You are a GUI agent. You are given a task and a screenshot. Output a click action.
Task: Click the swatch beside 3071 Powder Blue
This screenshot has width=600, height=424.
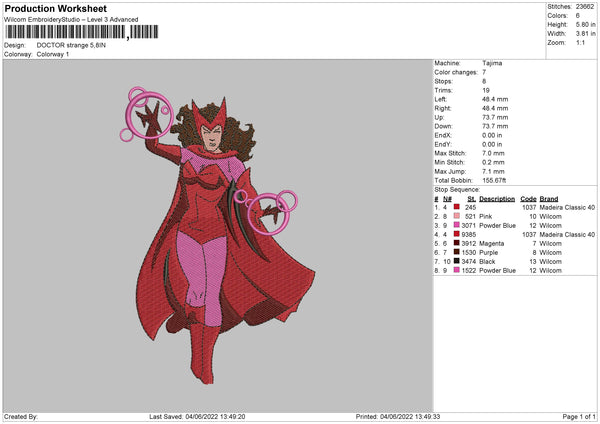tap(457, 225)
